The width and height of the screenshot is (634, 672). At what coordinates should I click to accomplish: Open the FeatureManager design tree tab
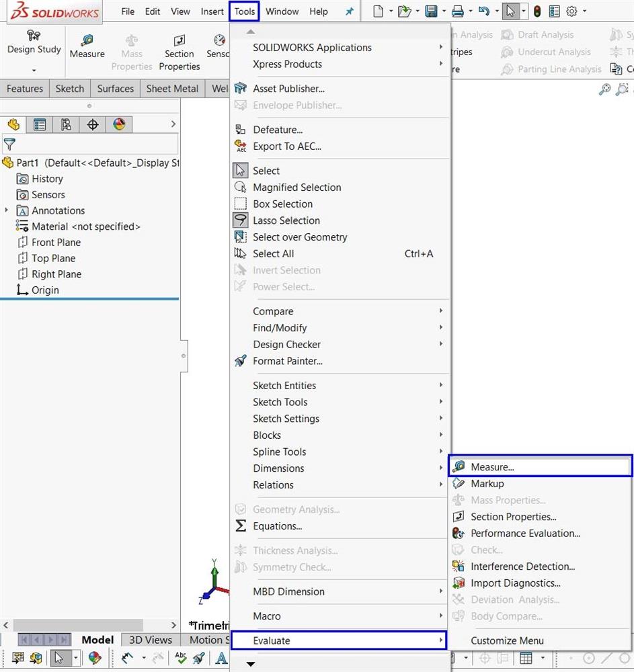[13, 125]
